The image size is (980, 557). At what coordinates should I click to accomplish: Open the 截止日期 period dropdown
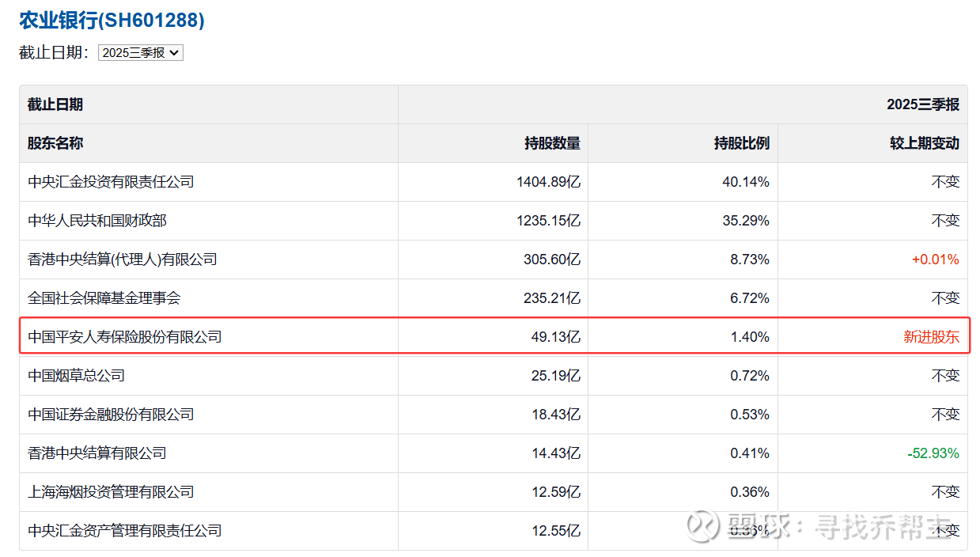click(x=141, y=53)
